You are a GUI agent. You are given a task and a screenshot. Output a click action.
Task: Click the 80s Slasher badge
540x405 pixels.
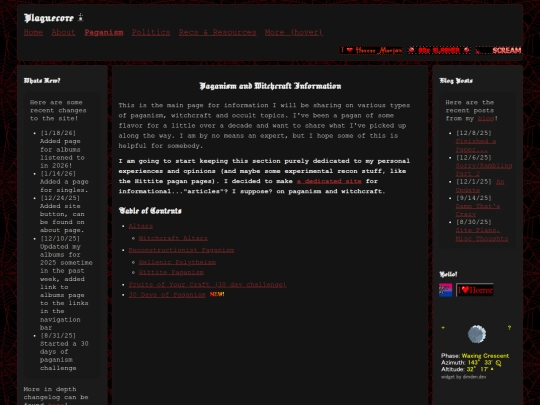pos(439,50)
